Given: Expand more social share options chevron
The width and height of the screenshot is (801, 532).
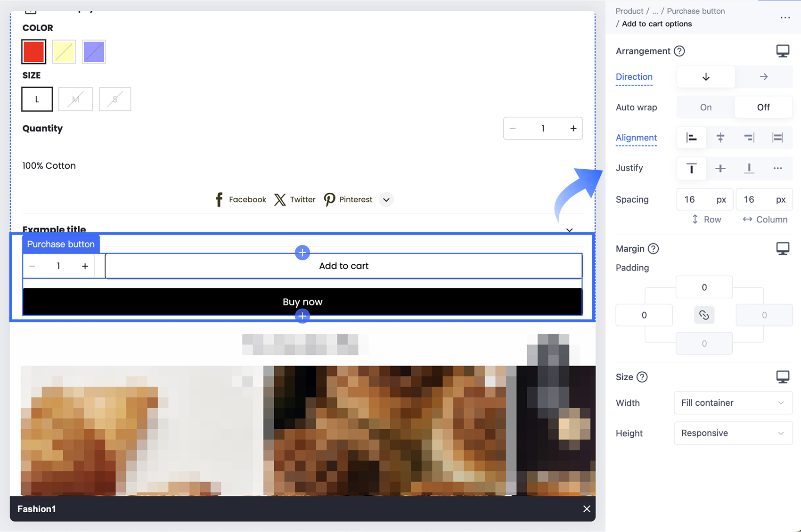Looking at the screenshot, I should tap(386, 200).
